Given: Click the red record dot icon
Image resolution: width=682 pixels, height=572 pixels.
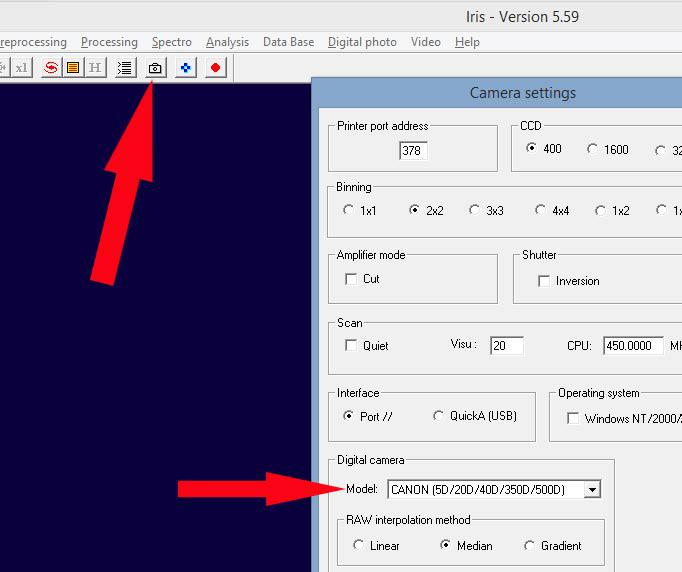Looking at the screenshot, I should pyautogui.click(x=216, y=68).
